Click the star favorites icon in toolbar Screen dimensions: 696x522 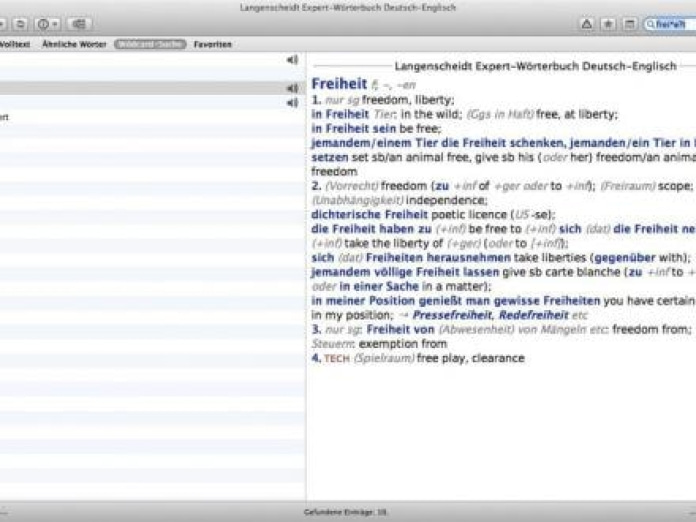(x=608, y=24)
